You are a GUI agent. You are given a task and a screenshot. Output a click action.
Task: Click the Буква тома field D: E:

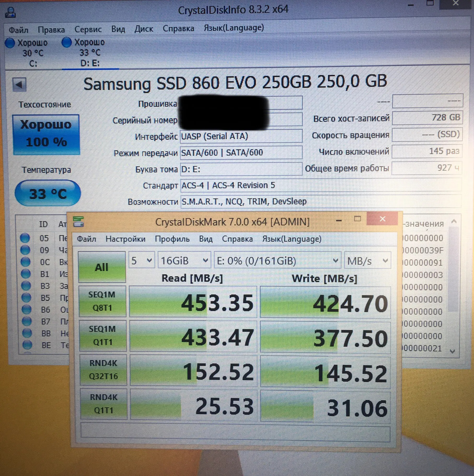coord(241,169)
